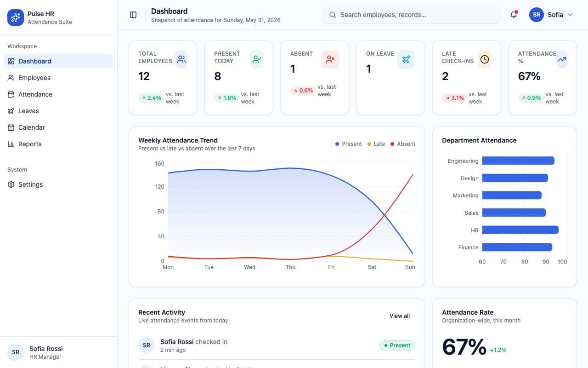Click the Late Check-ins clock icon

coord(485,59)
